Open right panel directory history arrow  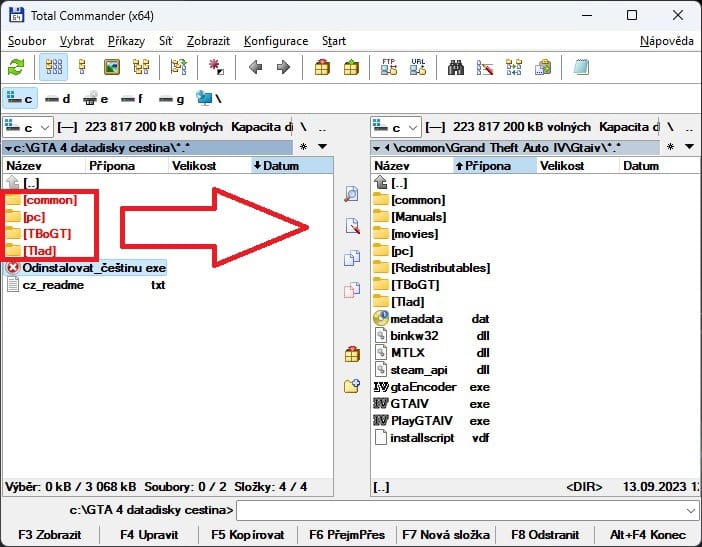pyautogui.click(x=689, y=146)
